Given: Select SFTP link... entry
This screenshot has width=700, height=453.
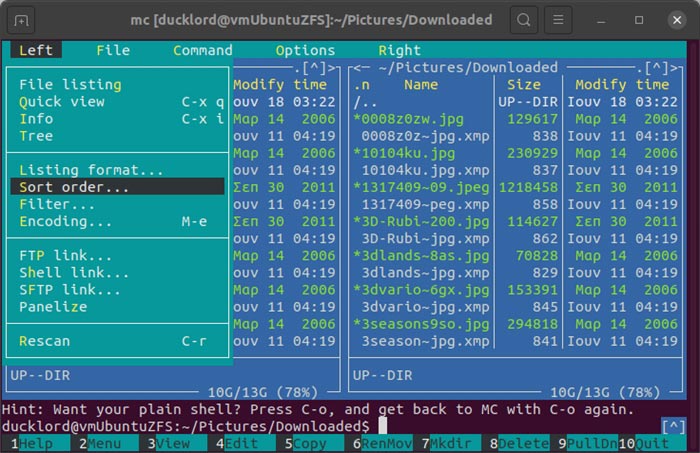Looking at the screenshot, I should pos(117,290).
